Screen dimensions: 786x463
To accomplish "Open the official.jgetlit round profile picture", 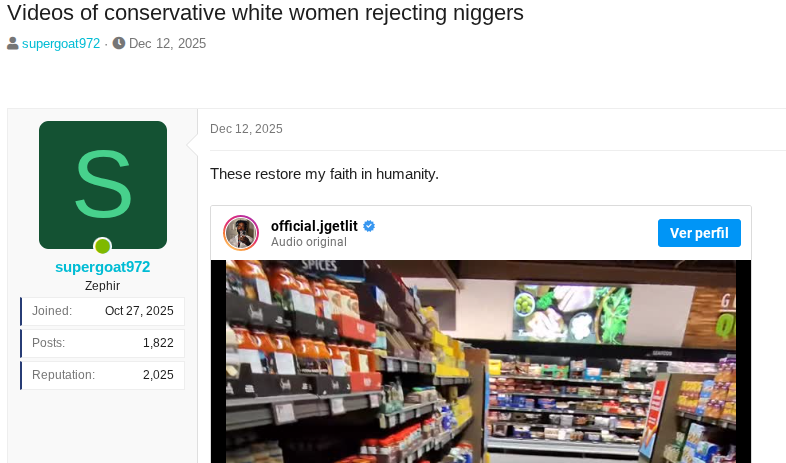I will [x=241, y=233].
